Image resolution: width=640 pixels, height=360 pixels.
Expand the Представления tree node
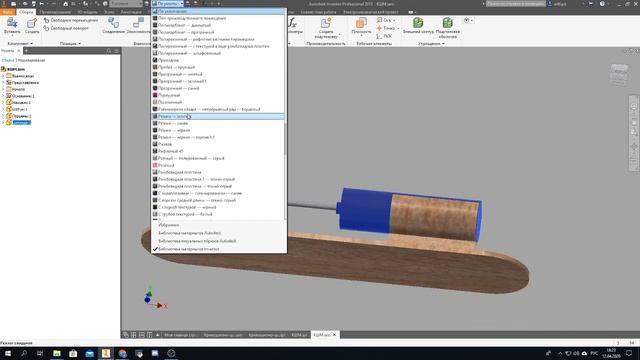click(x=3, y=82)
